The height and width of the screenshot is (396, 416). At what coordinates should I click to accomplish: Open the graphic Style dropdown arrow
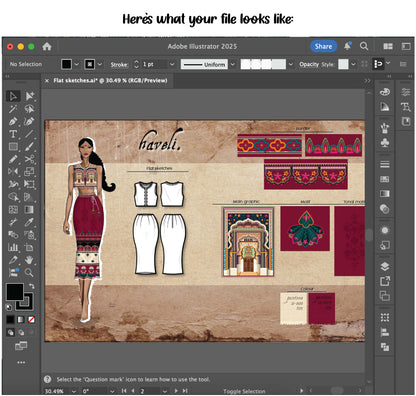(x=353, y=64)
